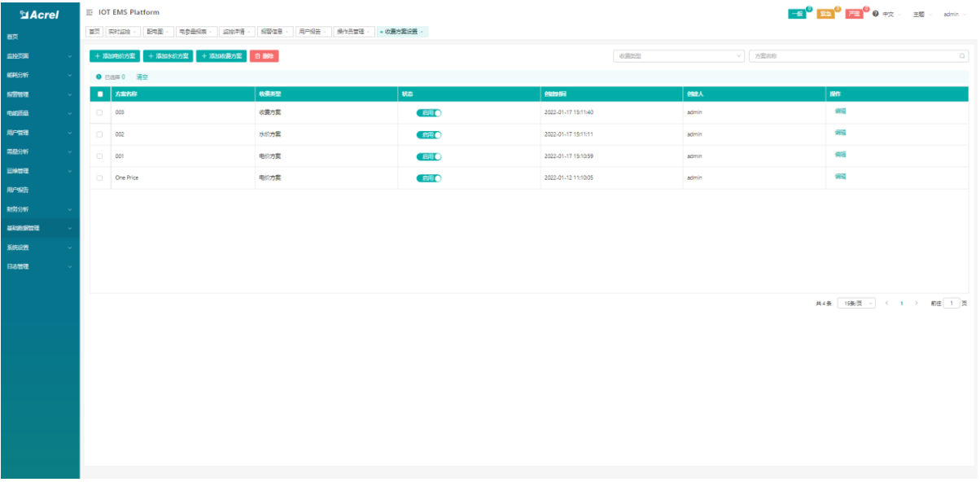
Task: Click the help question mark icon
Action: pyautogui.click(x=875, y=15)
